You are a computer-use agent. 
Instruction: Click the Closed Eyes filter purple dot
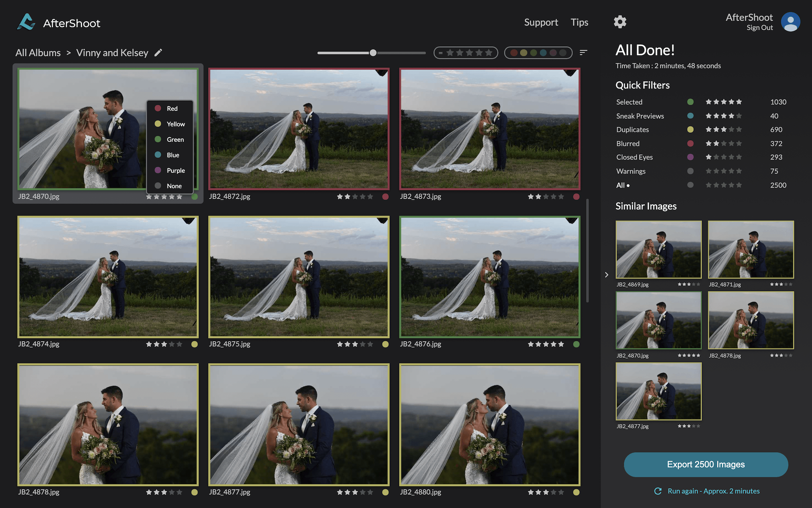coord(690,157)
